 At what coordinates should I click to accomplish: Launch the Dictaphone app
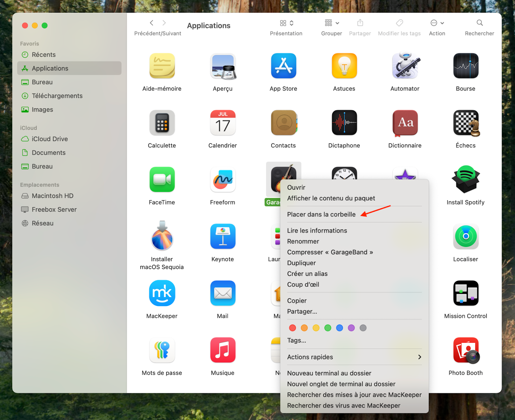click(x=344, y=123)
